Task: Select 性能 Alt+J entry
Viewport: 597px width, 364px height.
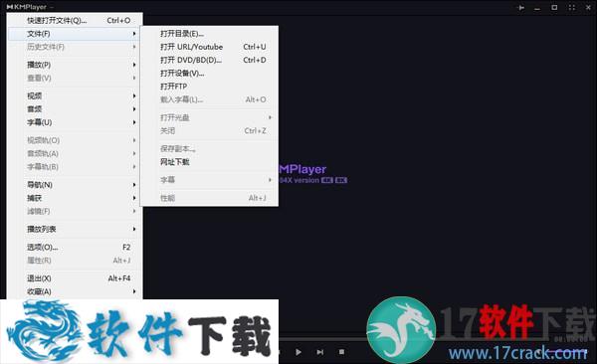Action: (x=209, y=198)
